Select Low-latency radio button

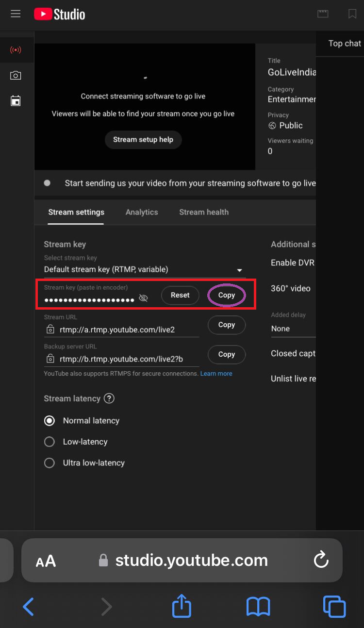(x=50, y=442)
